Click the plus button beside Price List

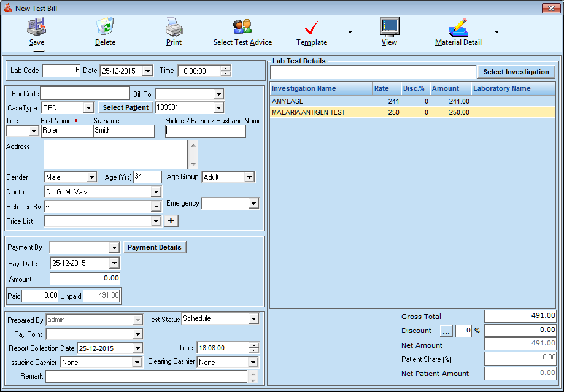tap(171, 221)
